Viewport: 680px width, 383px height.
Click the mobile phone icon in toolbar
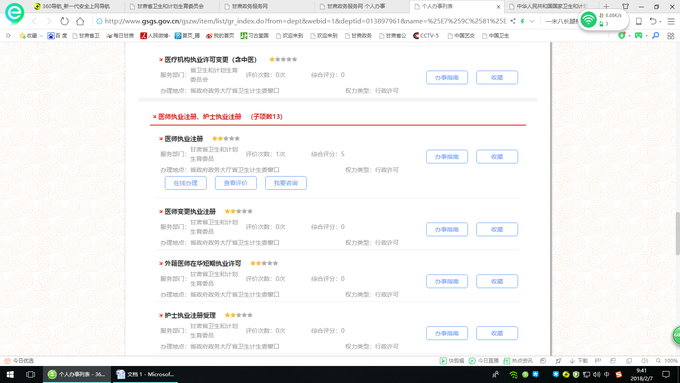(x=638, y=21)
